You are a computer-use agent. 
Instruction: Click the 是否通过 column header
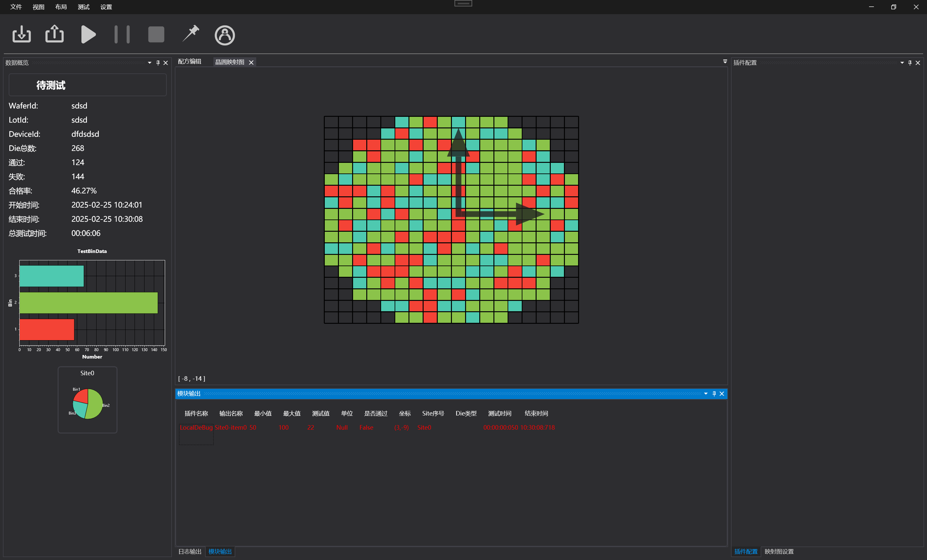[376, 414]
